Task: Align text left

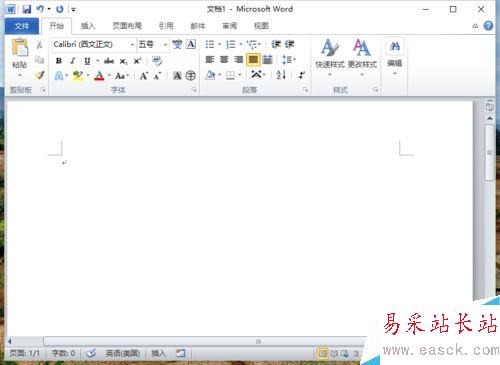Action: 210,60
